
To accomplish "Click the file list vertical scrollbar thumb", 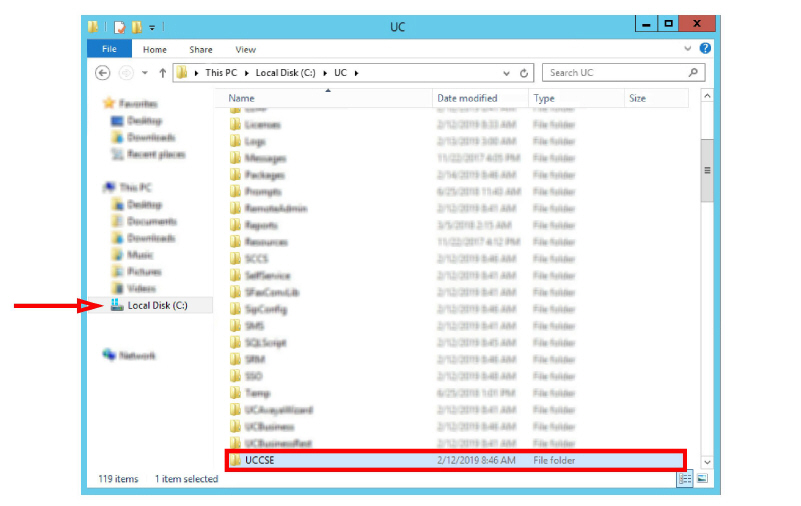I will click(707, 170).
